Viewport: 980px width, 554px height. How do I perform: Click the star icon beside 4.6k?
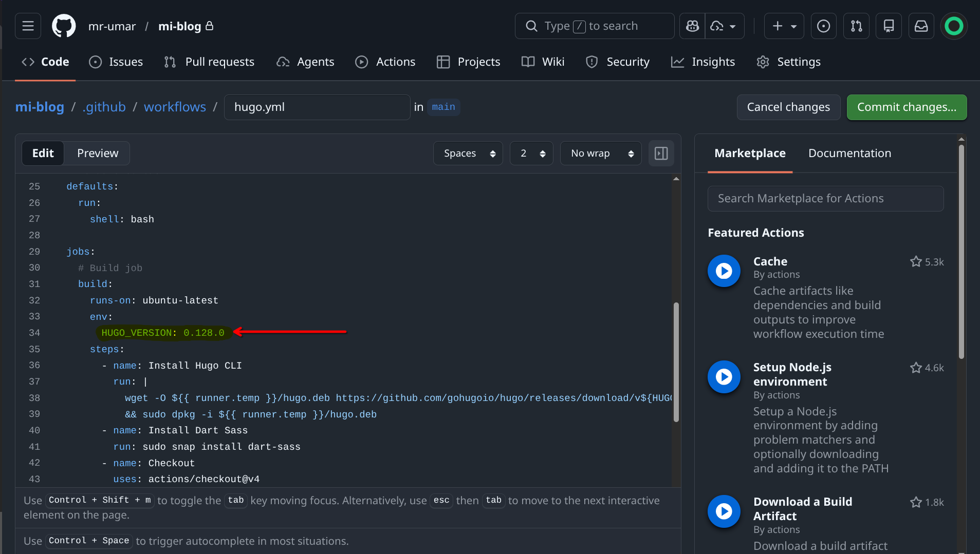click(916, 368)
